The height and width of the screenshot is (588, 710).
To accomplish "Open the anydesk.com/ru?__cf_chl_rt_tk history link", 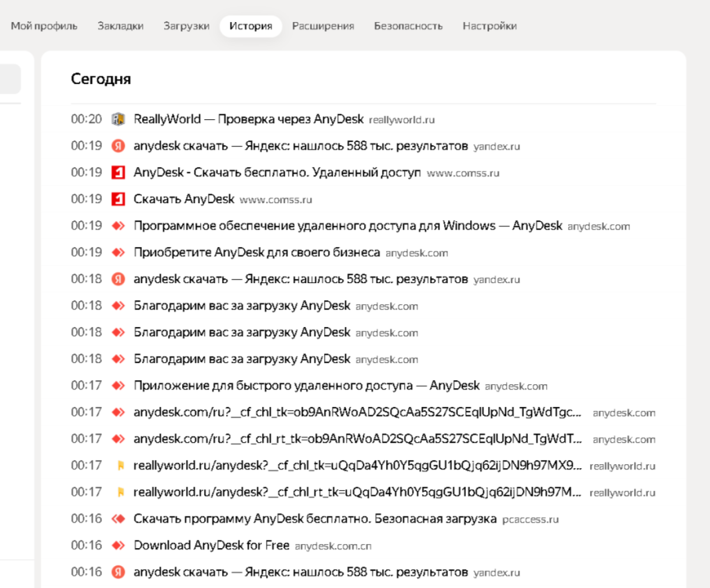I will tap(358, 438).
